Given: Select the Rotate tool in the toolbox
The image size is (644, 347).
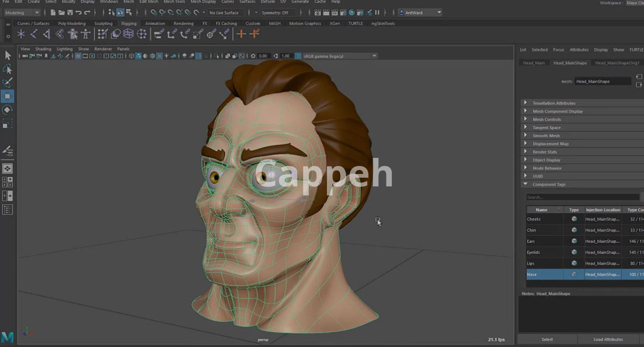Looking at the screenshot, I should coord(7,110).
